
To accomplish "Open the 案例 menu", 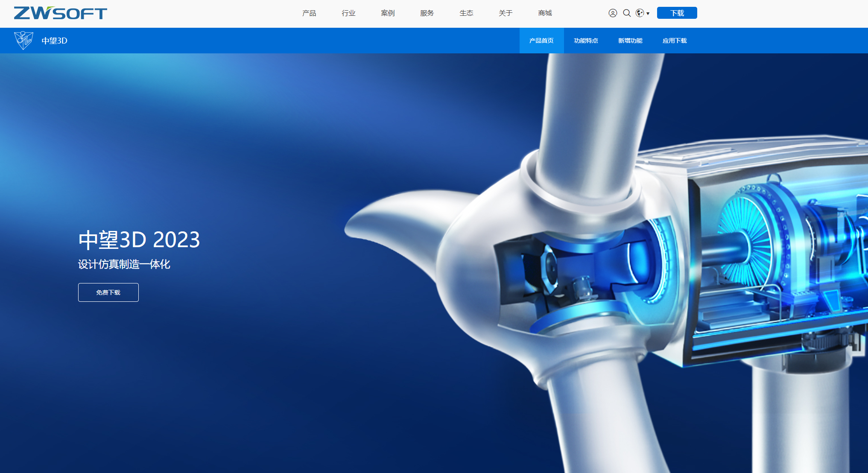I will [x=388, y=13].
